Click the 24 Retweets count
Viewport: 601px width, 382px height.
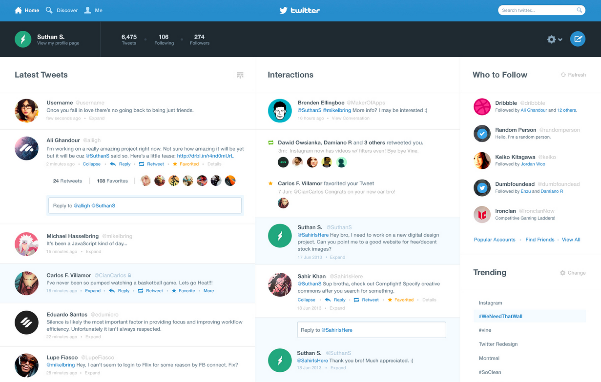(67, 181)
